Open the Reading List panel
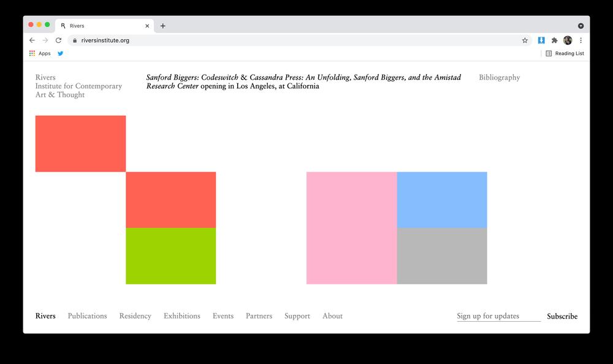Screen dimensions: 613x364 (x=565, y=53)
